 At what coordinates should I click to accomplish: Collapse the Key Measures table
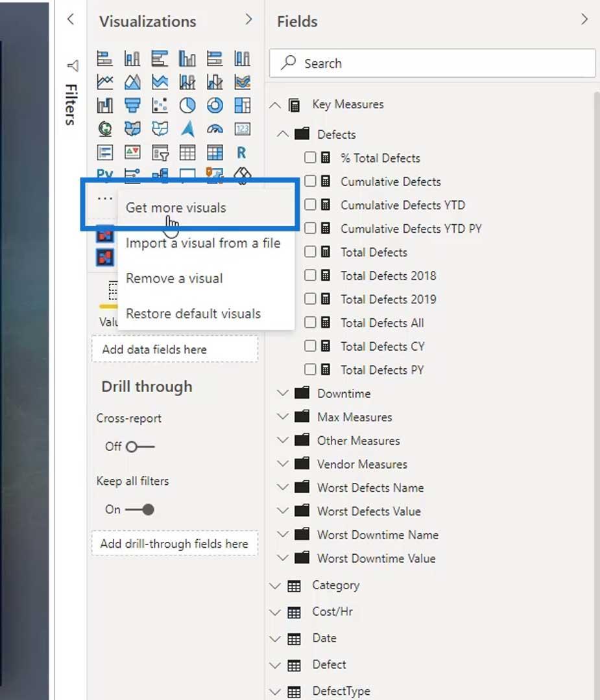(275, 106)
